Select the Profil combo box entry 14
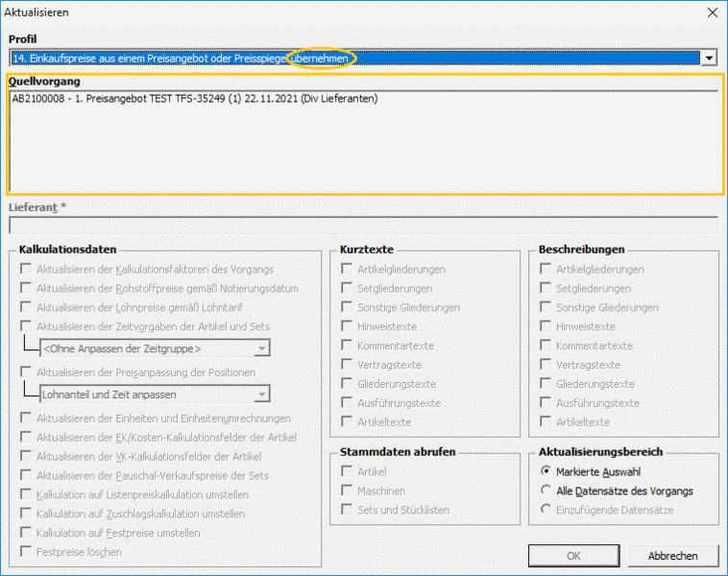The height and width of the screenshot is (576, 728). tap(355, 58)
